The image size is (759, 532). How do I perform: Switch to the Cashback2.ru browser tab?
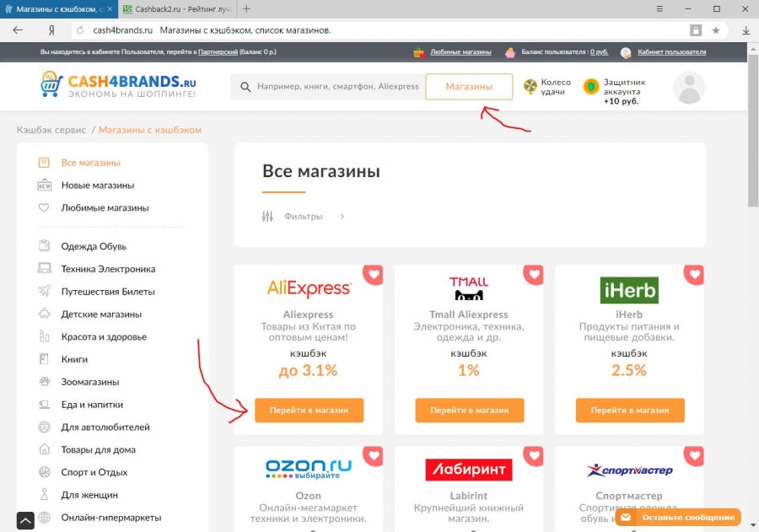coord(177,9)
